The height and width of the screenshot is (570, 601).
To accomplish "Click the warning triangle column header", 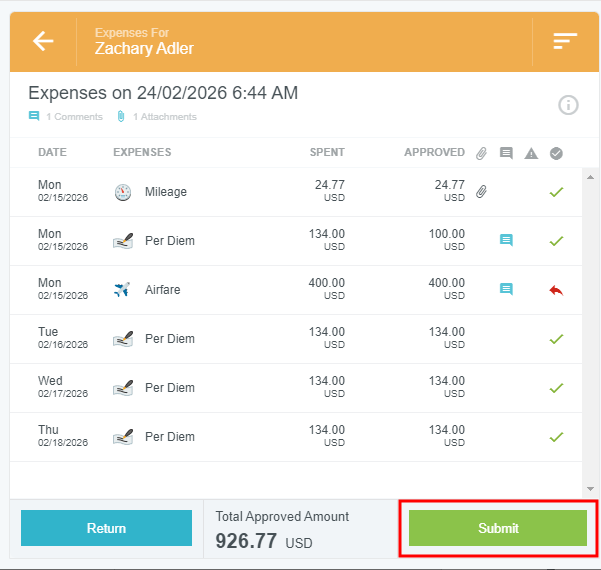I will [531, 153].
